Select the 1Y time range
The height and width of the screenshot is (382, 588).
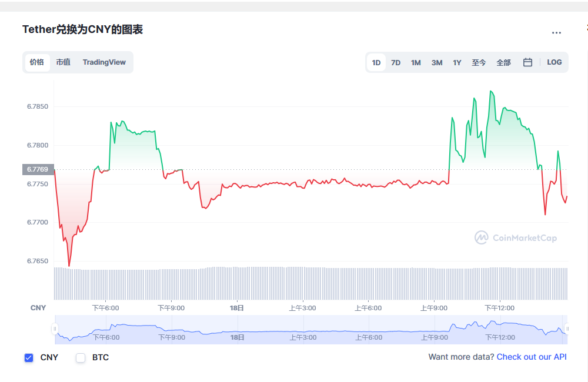coord(457,63)
